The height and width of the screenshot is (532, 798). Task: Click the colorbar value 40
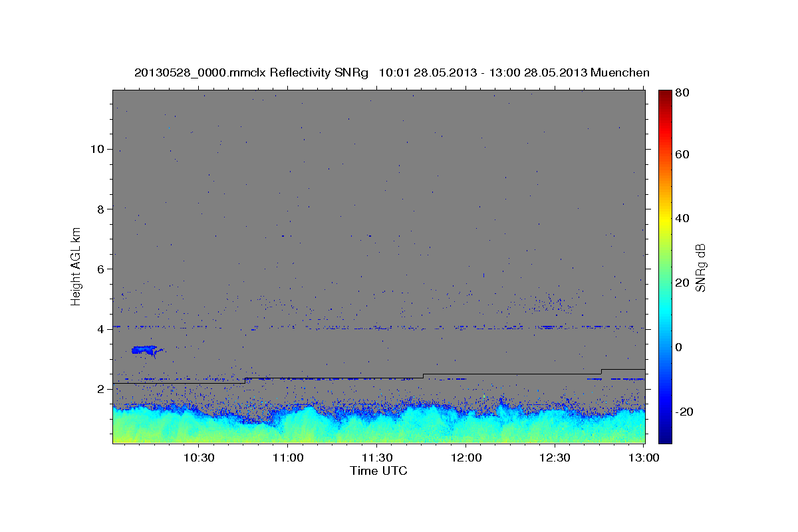682,218
